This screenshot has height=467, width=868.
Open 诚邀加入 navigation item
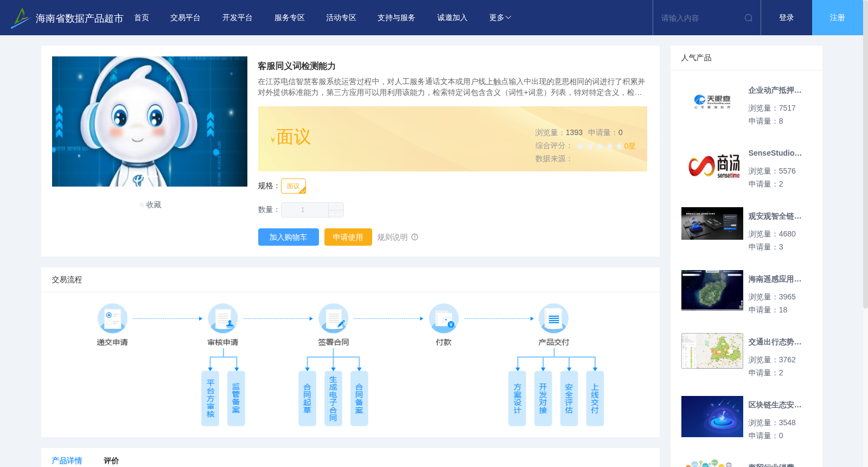[x=452, y=18]
